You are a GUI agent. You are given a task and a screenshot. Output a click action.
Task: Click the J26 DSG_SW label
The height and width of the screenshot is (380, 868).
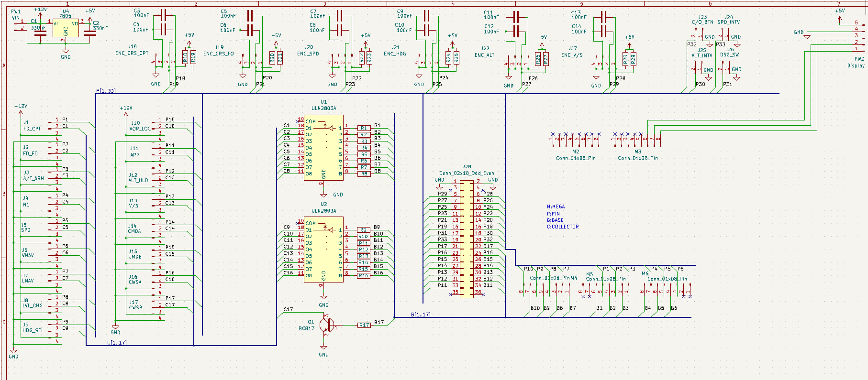(730, 52)
